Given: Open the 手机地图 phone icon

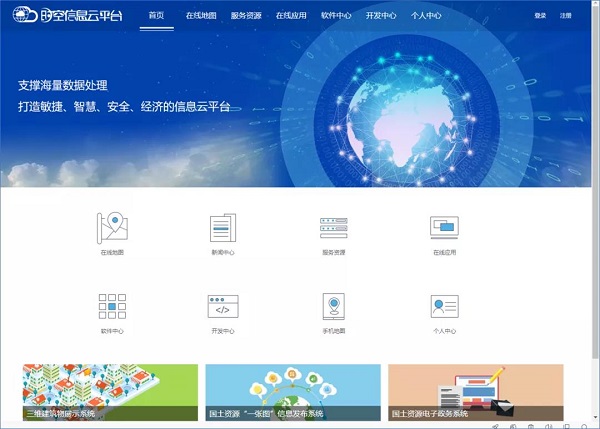Looking at the screenshot, I should (x=333, y=307).
